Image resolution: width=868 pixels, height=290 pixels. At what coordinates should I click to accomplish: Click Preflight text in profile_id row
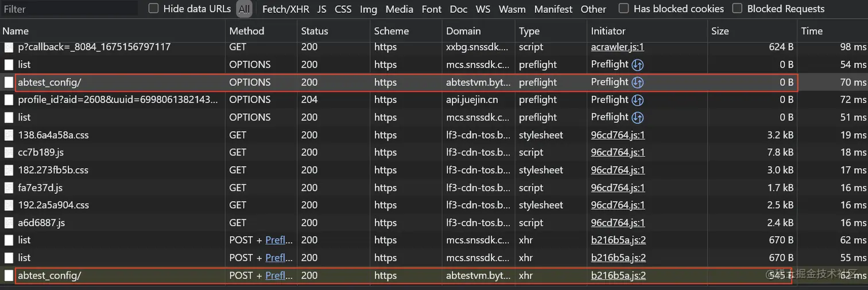coord(610,100)
